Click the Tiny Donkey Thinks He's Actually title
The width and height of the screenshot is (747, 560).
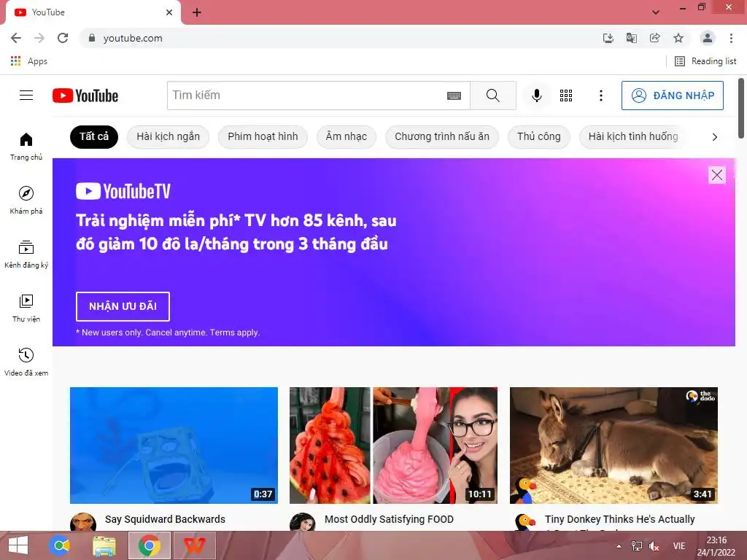pyautogui.click(x=620, y=519)
